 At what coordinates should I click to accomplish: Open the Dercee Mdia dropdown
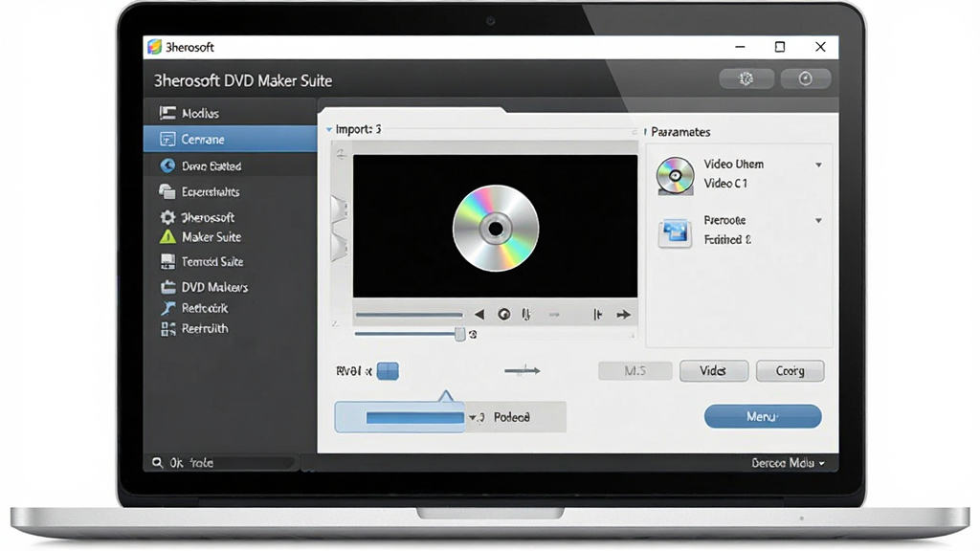tap(788, 463)
